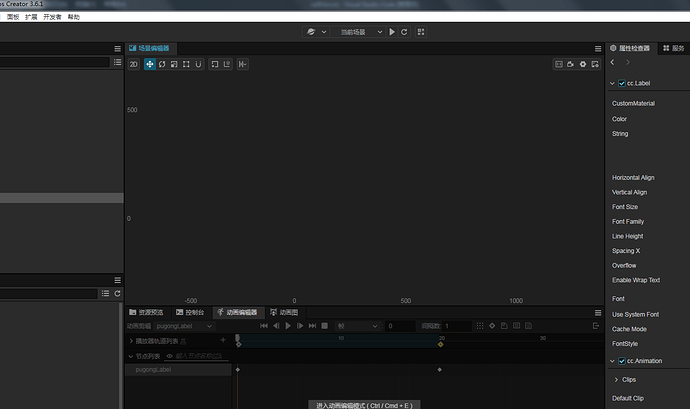Image resolution: width=690 pixels, height=409 pixels.
Task: Click the save animation clip icon
Action: 504,326
